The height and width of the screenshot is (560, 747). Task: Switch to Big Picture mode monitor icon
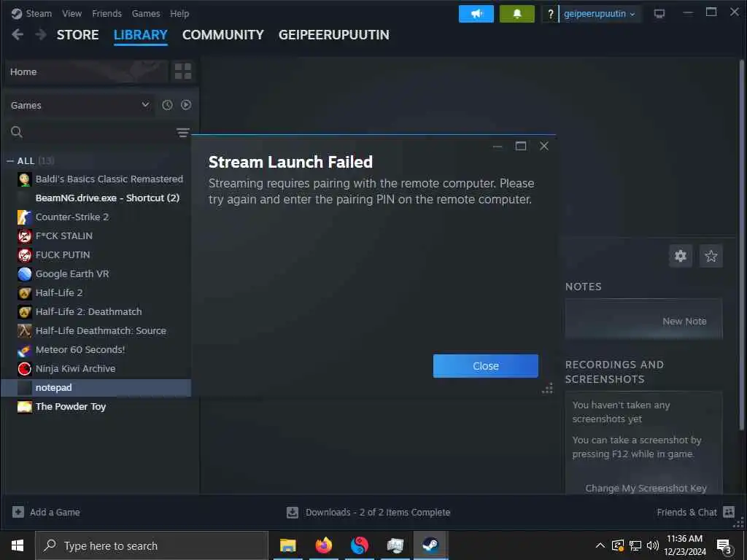pos(659,14)
